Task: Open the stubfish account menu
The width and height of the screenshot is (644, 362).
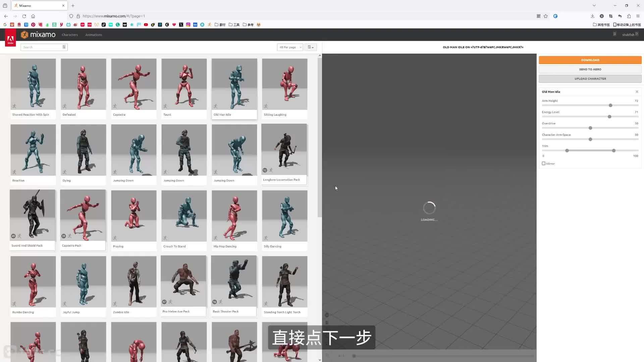Action: 630,35
